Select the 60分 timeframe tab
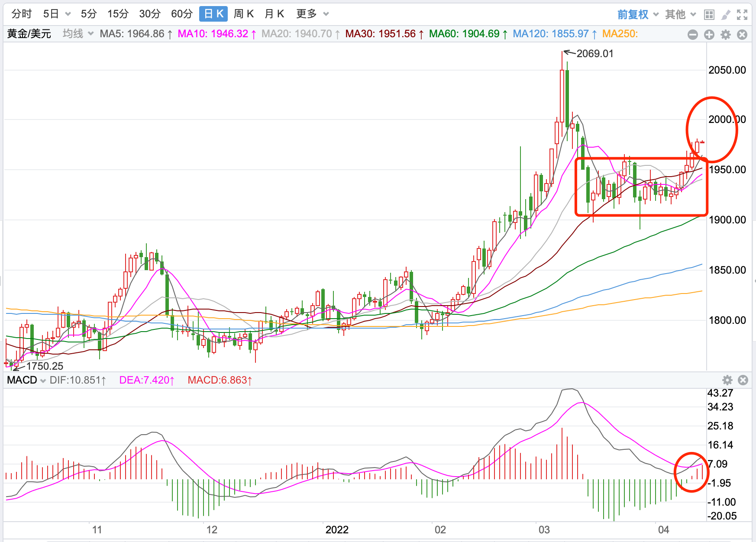 click(x=181, y=14)
